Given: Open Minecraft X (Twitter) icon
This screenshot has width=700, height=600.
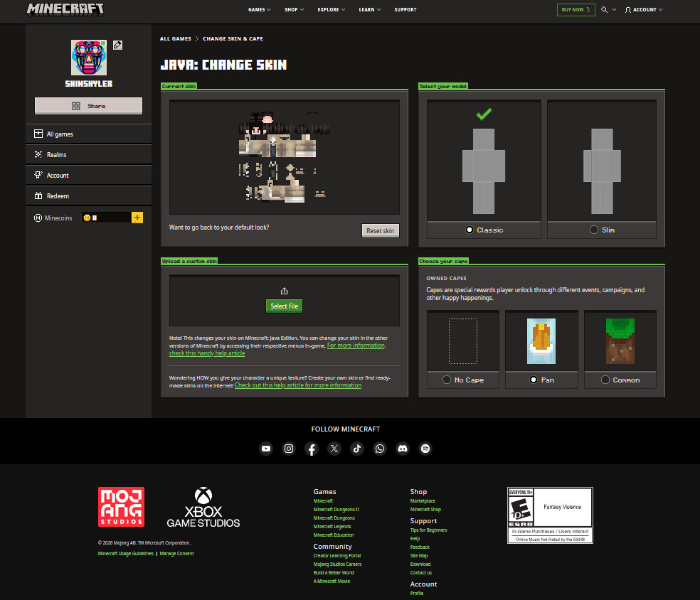Looking at the screenshot, I should [x=334, y=449].
